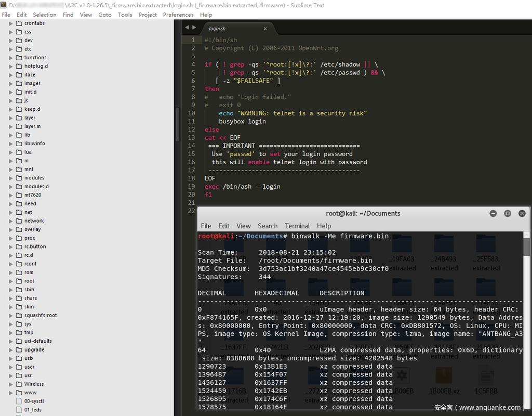532x416 pixels.
Task: Click the file icon for 00-sysctl
Action: [x=19, y=401]
